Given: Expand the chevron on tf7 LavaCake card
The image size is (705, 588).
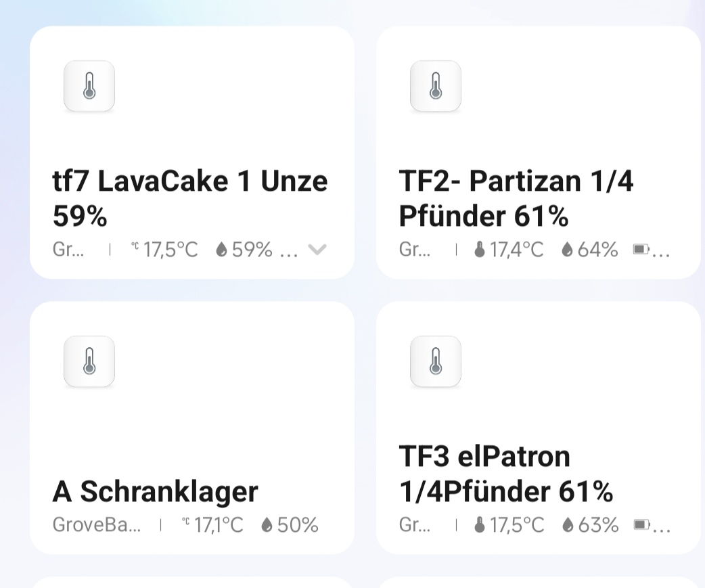Looking at the screenshot, I should (317, 250).
